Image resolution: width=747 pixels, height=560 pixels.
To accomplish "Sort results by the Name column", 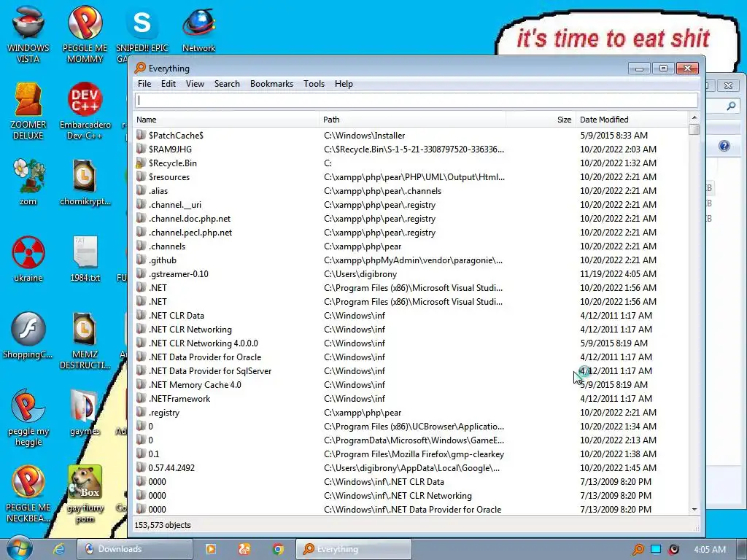I will 226,120.
